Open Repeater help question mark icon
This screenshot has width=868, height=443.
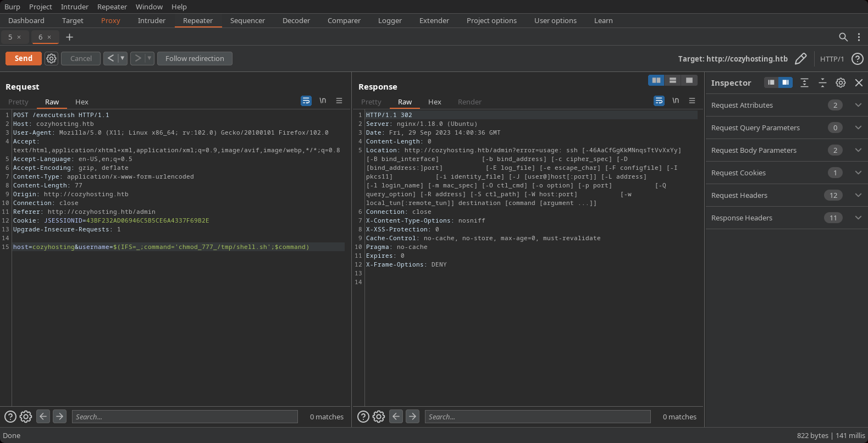[857, 59]
